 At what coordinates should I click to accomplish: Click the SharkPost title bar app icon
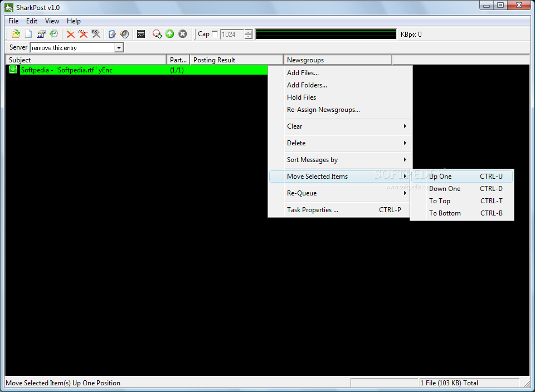click(9, 7)
